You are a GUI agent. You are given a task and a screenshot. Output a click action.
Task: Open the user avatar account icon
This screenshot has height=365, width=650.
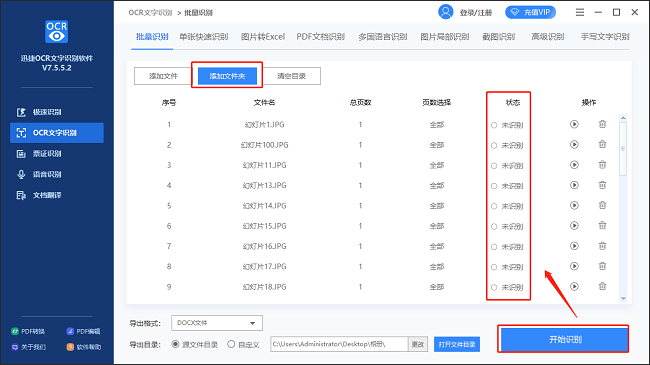(446, 12)
